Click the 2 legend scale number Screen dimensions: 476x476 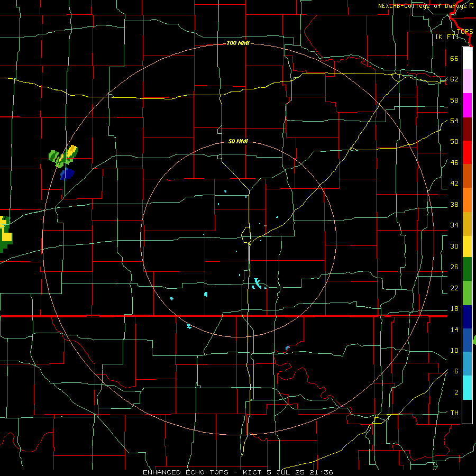[x=456, y=392]
